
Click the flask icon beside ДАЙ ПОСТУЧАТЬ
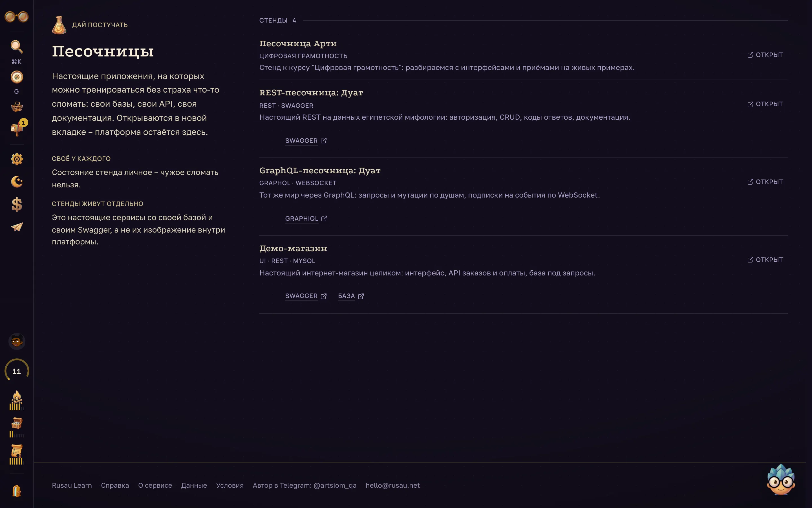click(59, 25)
